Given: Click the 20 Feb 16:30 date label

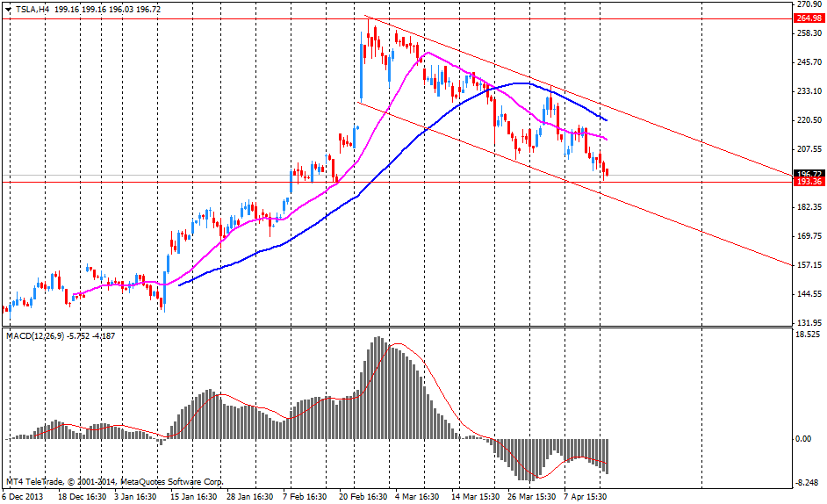Looking at the screenshot, I should click(x=363, y=497).
